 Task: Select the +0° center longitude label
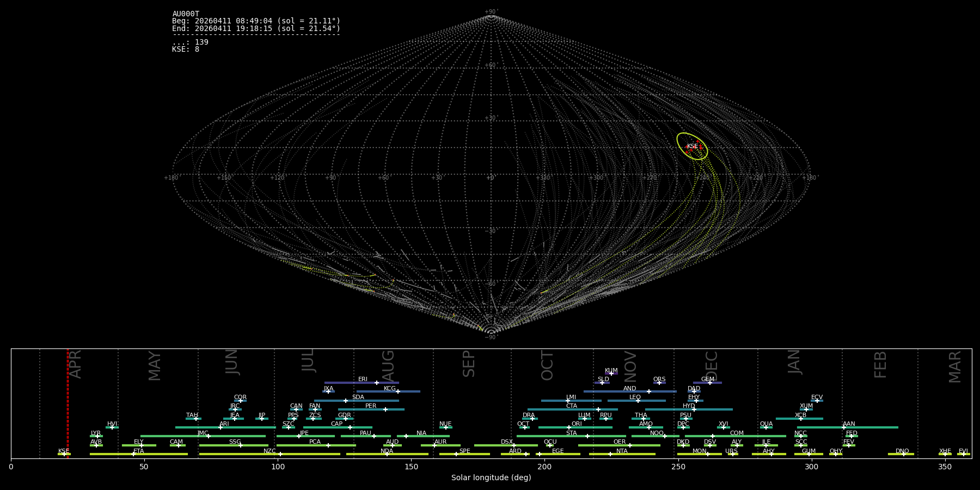coord(491,178)
